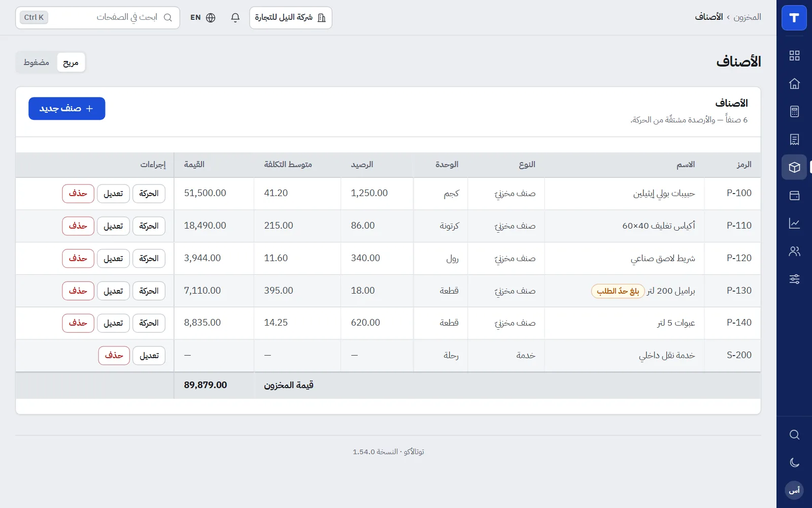Click صنف جديد to add an item
This screenshot has height=508, width=812.
tap(67, 109)
